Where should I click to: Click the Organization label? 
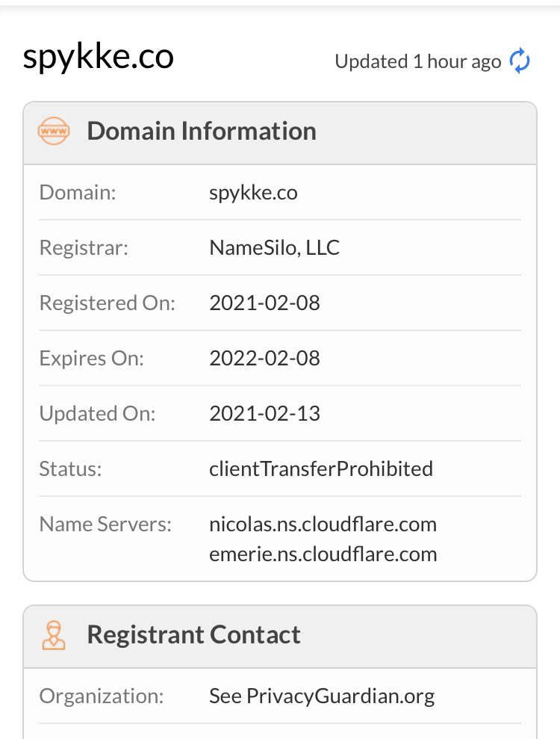click(x=102, y=696)
